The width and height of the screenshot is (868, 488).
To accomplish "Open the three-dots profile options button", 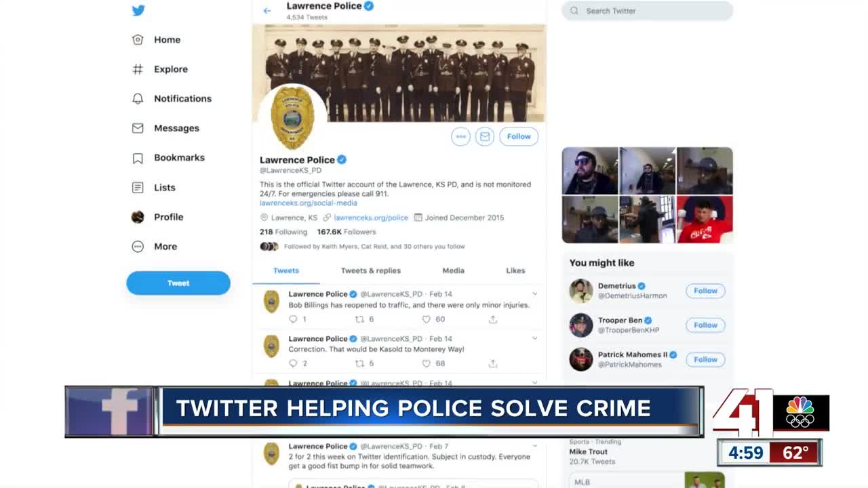I will 460,136.
